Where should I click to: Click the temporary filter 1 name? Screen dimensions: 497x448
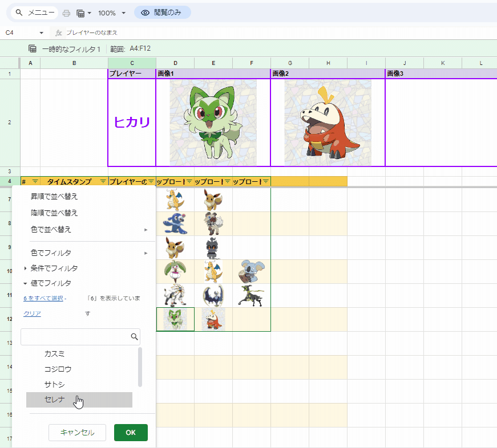pos(71,49)
